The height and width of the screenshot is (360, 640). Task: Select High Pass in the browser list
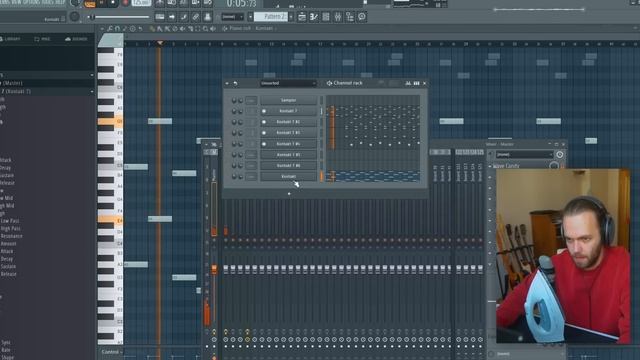[x=11, y=229]
